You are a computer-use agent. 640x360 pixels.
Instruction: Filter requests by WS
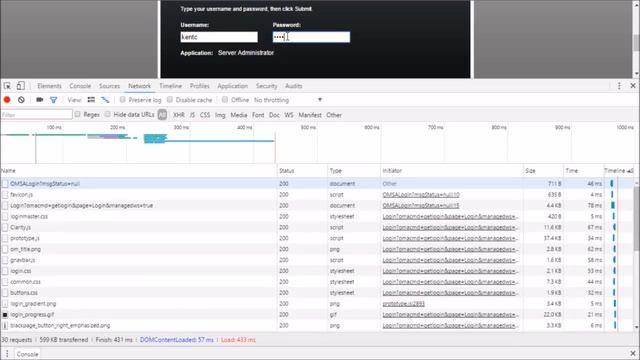click(x=289, y=115)
